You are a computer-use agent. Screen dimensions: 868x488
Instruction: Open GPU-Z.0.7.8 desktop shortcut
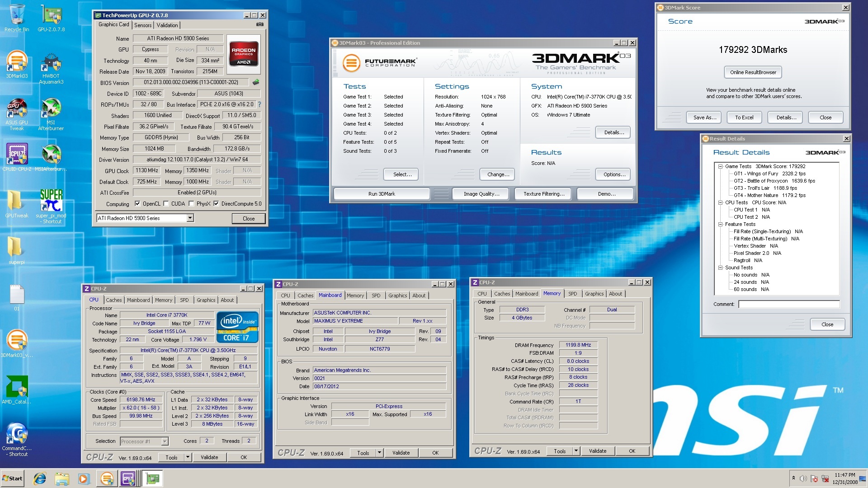click(x=51, y=18)
